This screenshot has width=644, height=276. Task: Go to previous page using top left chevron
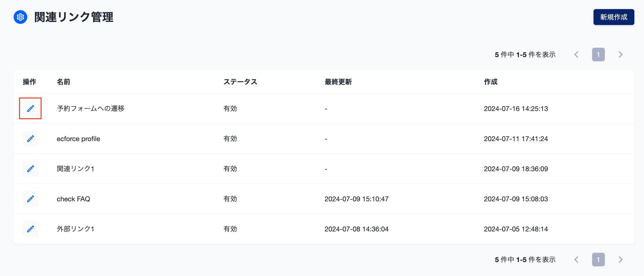(x=576, y=55)
